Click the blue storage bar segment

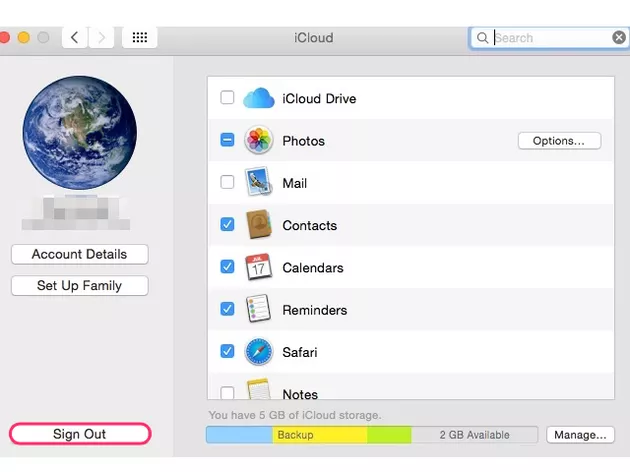(x=239, y=435)
